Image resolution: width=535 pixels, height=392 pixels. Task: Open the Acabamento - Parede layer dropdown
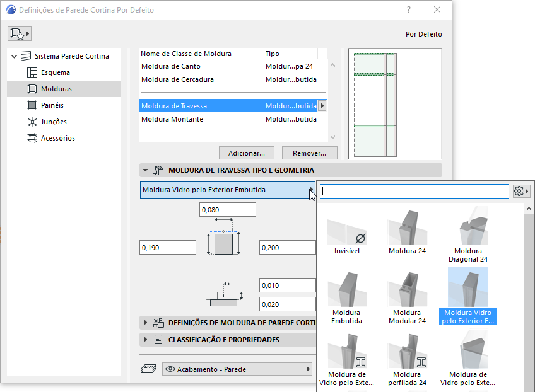tap(237, 369)
